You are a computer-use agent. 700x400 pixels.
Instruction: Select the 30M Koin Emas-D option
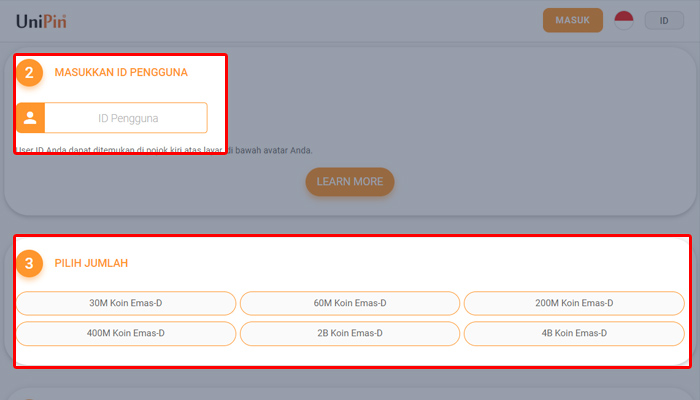click(x=126, y=303)
